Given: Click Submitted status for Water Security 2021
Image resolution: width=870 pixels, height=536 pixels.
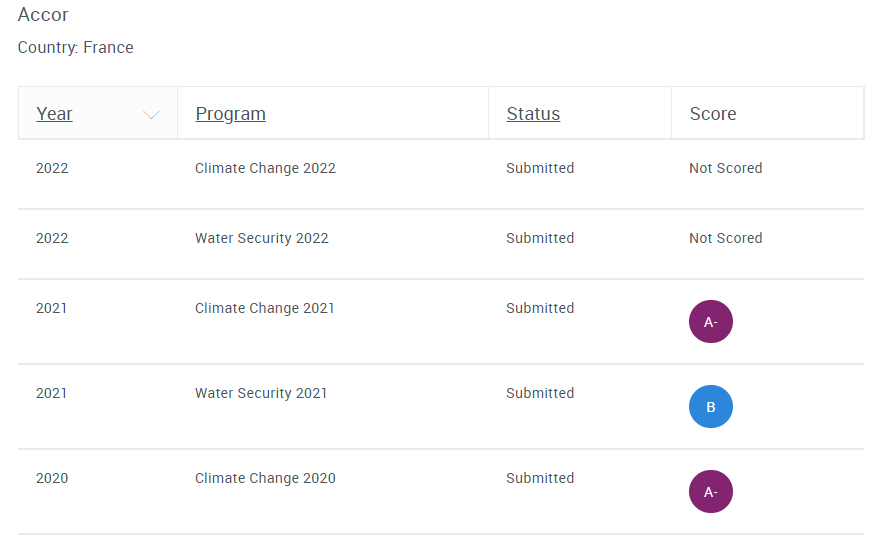Looking at the screenshot, I should click(540, 393).
